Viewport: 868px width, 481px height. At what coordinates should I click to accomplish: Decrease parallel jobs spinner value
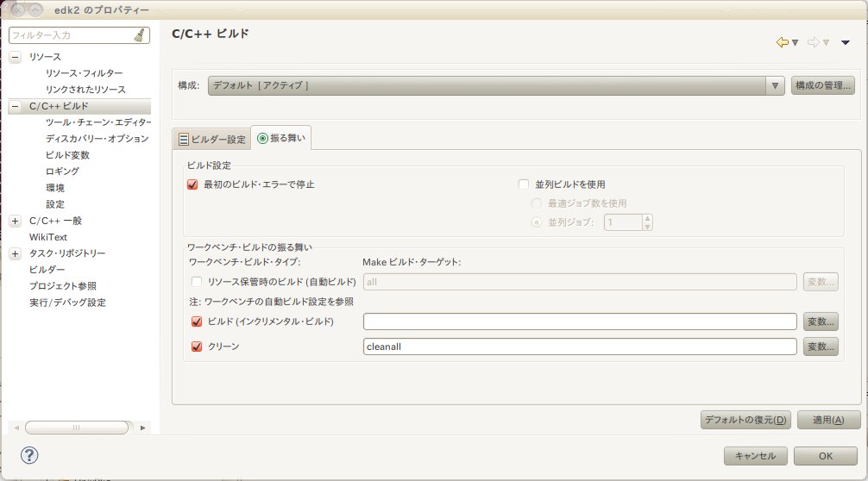(x=647, y=227)
